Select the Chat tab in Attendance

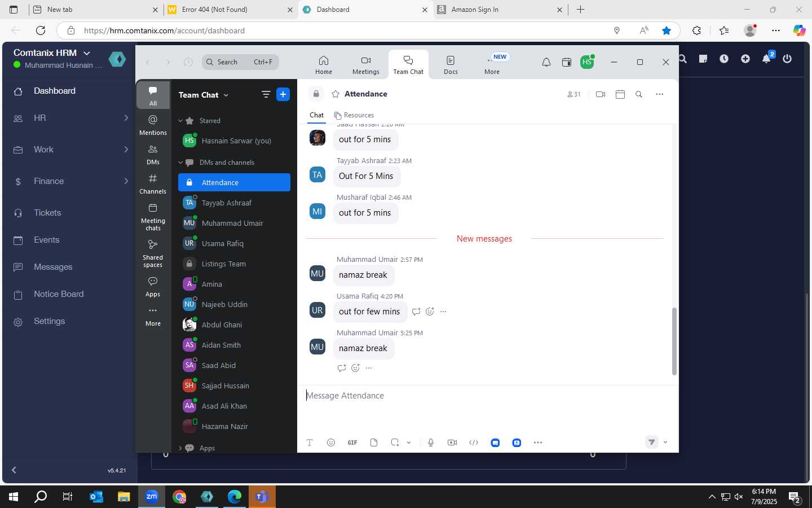tap(316, 115)
